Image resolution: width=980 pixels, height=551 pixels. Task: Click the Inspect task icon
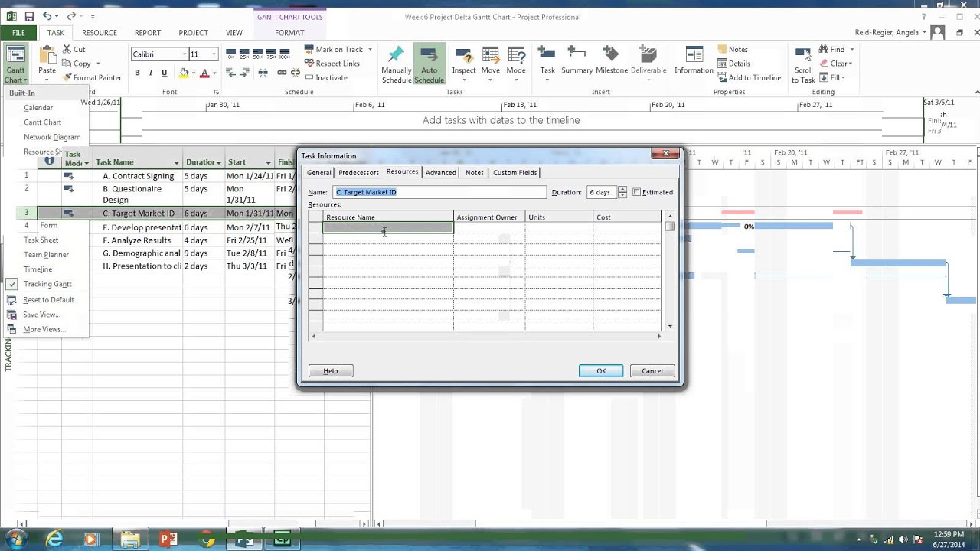coord(464,55)
